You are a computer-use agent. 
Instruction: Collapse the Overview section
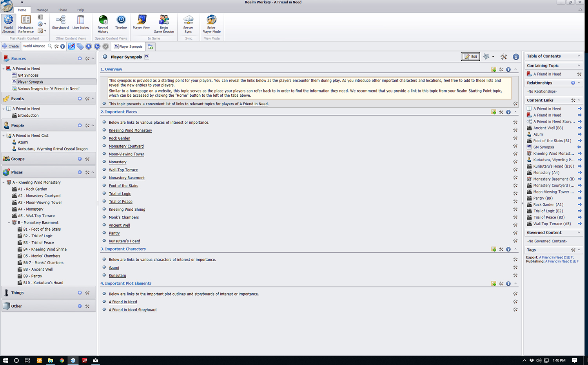point(515,69)
